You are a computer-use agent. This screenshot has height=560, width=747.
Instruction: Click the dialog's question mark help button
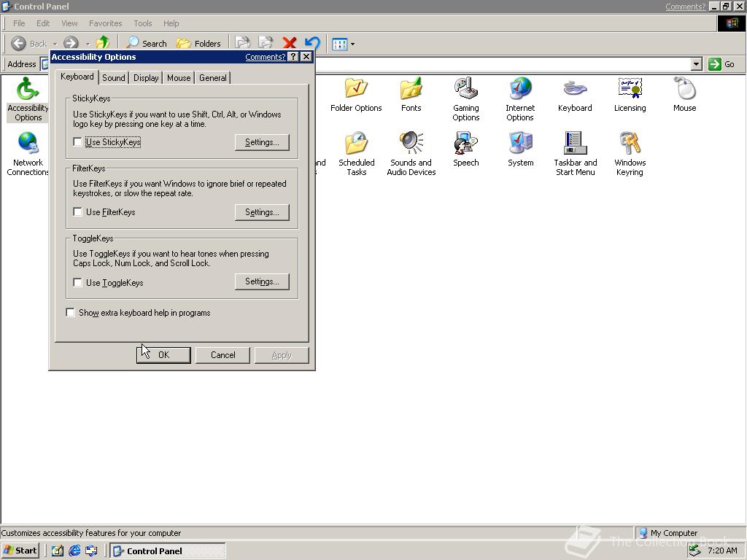(x=293, y=57)
